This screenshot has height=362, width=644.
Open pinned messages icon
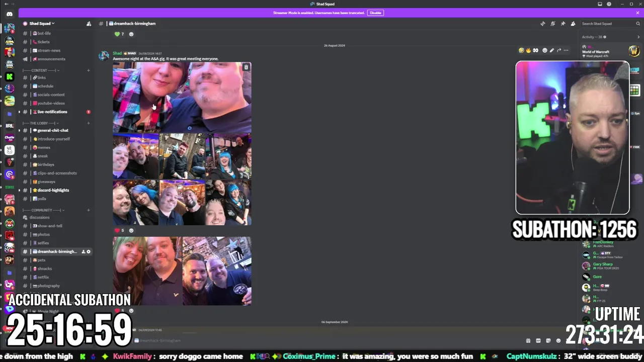[x=562, y=24]
